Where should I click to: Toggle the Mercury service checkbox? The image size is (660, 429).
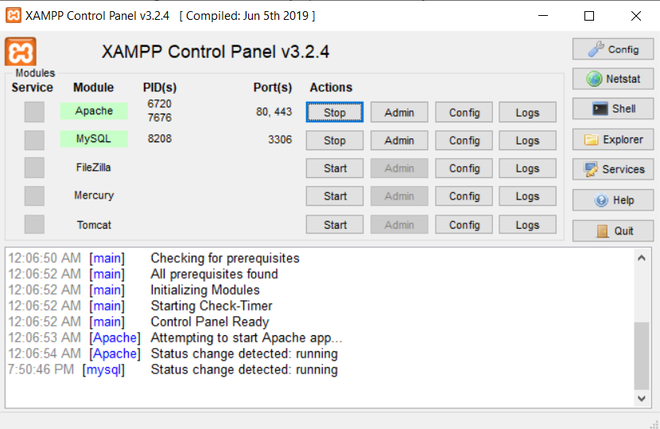click(x=34, y=196)
